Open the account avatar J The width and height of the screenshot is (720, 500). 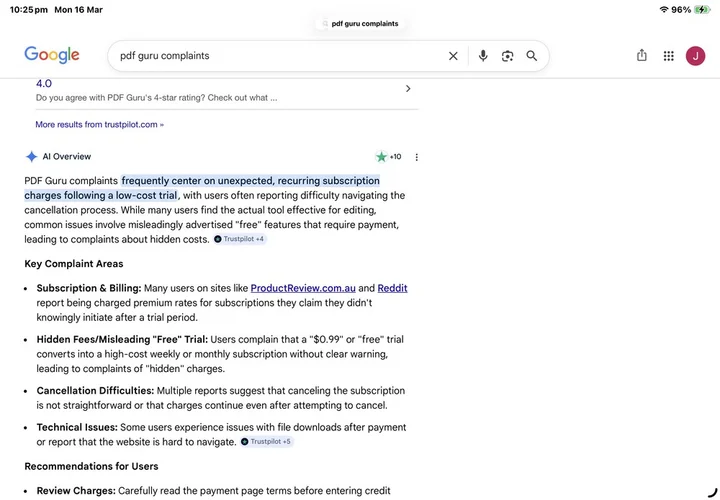tap(695, 56)
